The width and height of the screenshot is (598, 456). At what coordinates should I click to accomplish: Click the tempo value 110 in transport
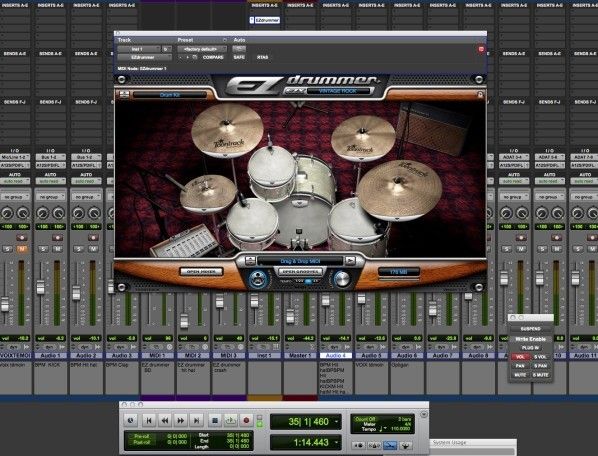point(400,429)
